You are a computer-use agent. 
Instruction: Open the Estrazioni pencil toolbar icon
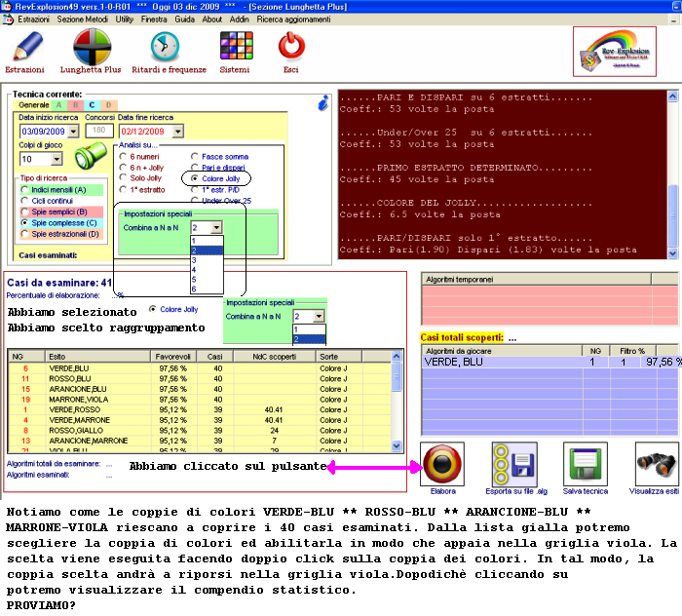pyautogui.click(x=27, y=46)
